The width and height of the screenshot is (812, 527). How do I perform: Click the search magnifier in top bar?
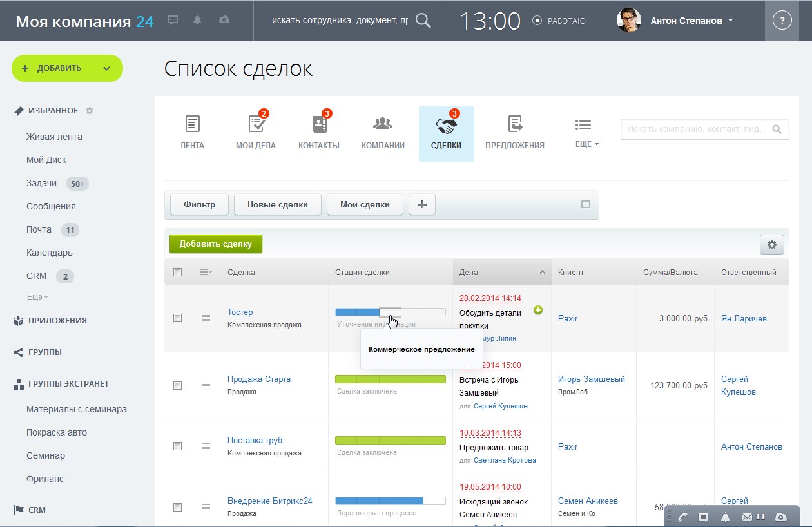pos(423,21)
